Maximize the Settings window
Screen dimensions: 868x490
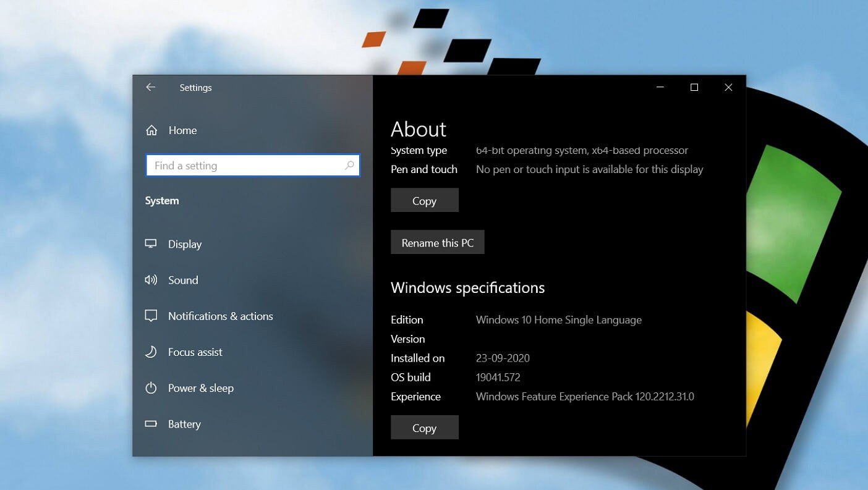tap(694, 87)
